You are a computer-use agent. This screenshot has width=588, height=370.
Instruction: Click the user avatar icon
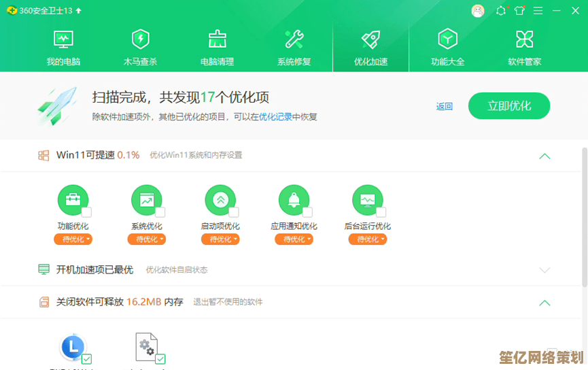[478, 11]
